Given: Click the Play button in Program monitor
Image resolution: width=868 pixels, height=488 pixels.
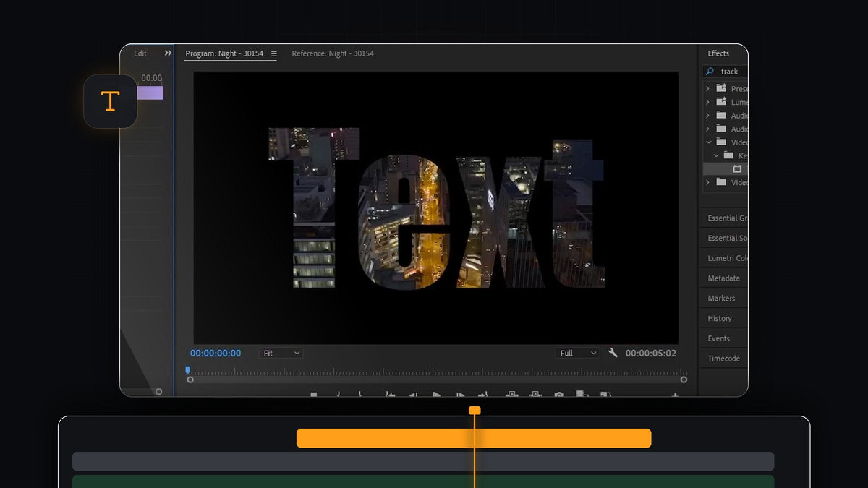Looking at the screenshot, I should pos(436,395).
